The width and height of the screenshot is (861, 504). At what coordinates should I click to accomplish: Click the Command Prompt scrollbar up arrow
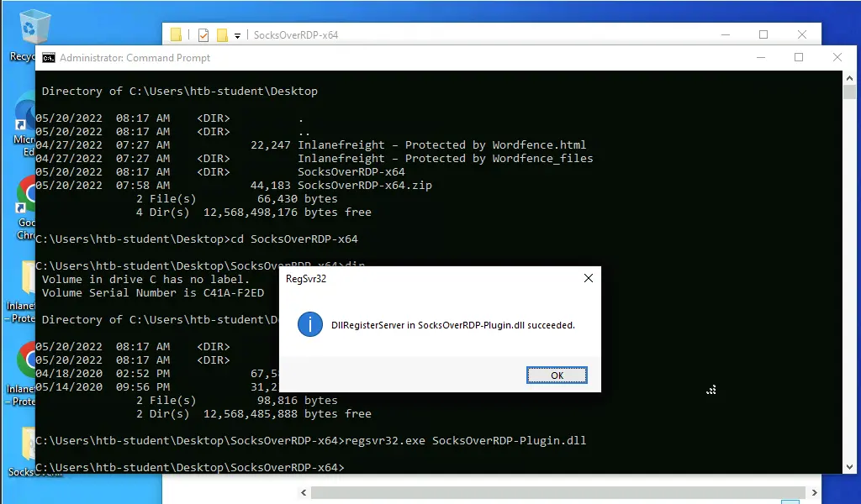click(849, 78)
